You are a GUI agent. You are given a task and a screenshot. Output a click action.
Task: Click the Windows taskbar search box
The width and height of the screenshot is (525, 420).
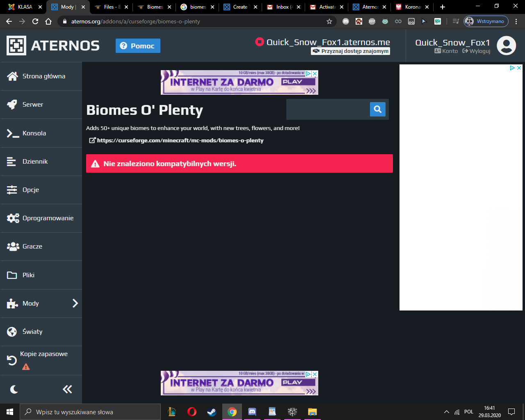pos(90,412)
